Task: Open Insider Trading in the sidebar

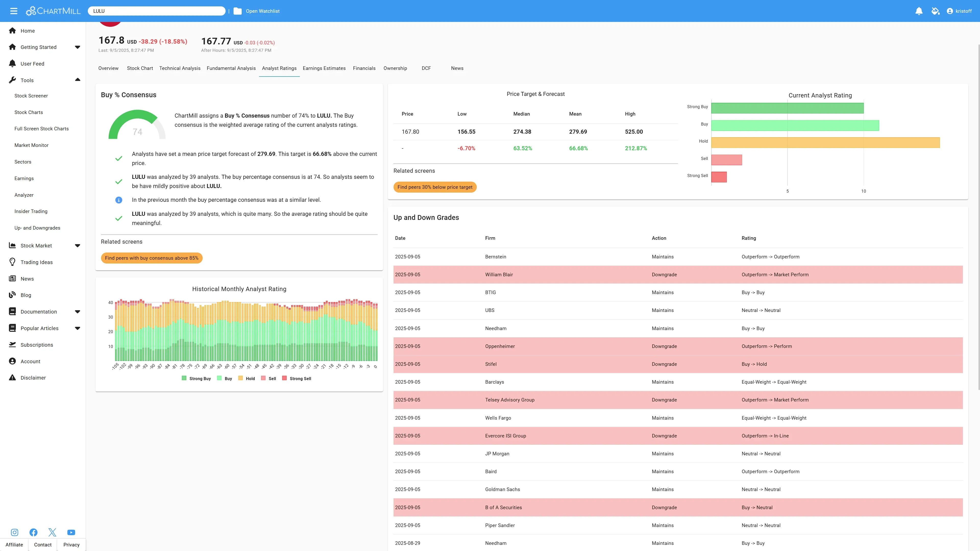Action: click(x=31, y=211)
